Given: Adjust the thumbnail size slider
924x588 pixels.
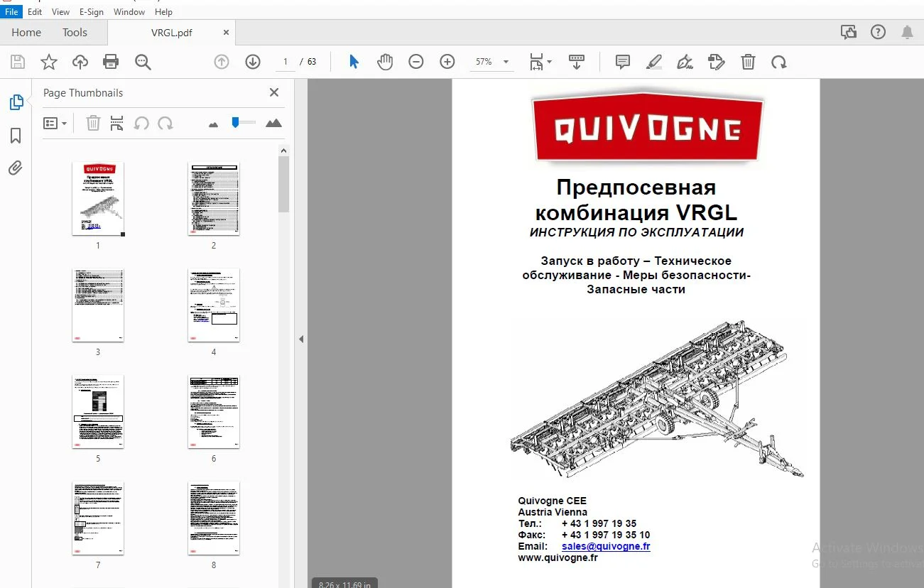Looking at the screenshot, I should point(242,123).
